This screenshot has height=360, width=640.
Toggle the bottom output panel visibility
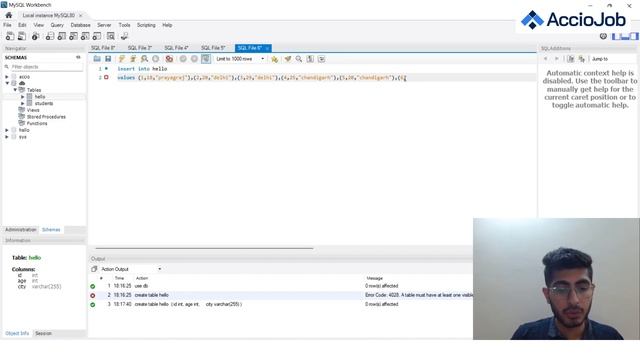click(x=625, y=36)
